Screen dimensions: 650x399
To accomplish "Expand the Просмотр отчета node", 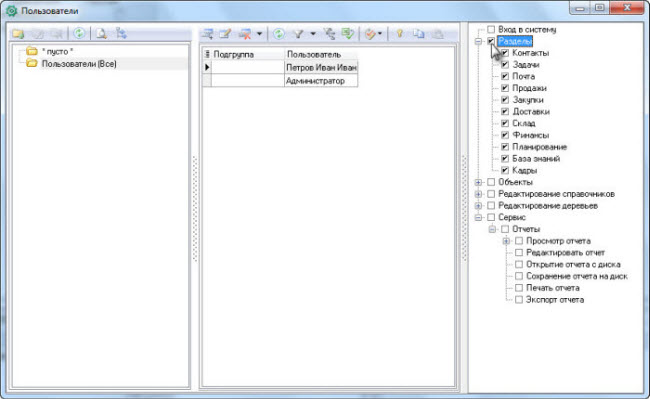I will tap(506, 241).
